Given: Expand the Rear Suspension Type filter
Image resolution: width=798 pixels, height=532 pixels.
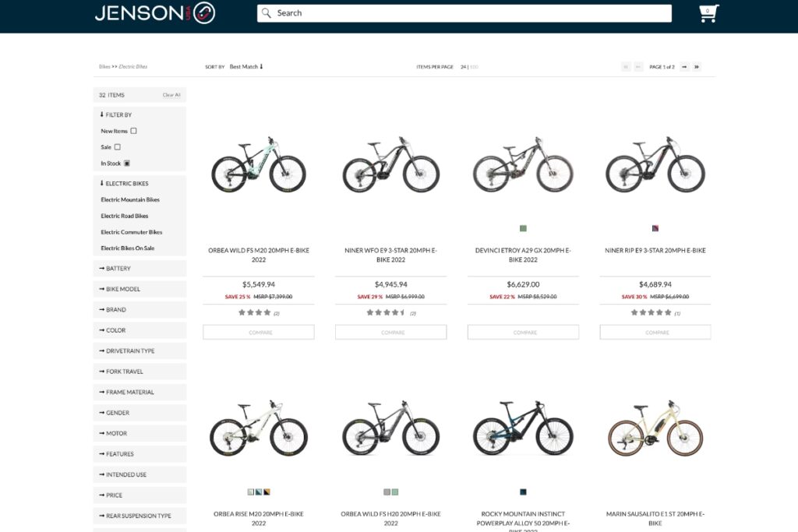Looking at the screenshot, I should (x=139, y=516).
